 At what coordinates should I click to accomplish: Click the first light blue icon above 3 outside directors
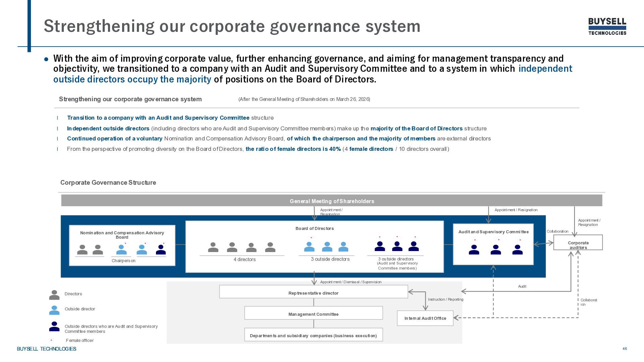point(309,247)
